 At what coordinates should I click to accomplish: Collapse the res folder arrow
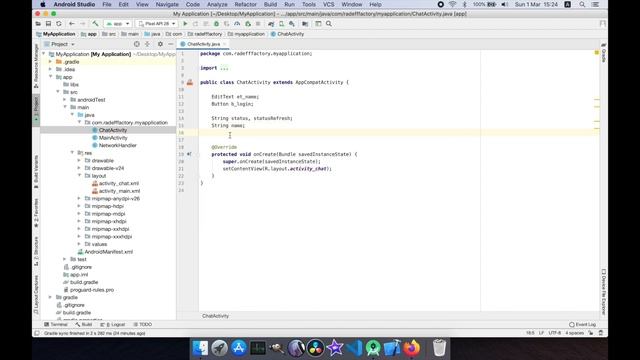[72, 153]
